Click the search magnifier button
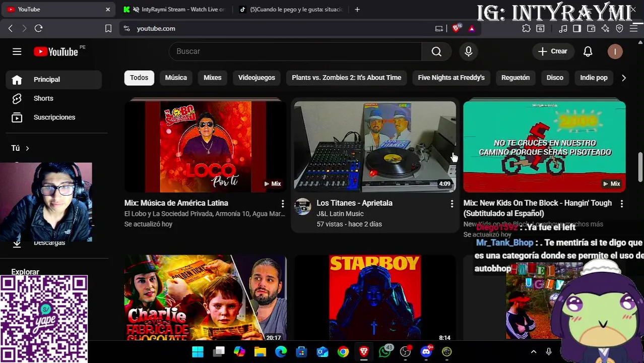This screenshot has width=644, height=363. [x=436, y=51]
